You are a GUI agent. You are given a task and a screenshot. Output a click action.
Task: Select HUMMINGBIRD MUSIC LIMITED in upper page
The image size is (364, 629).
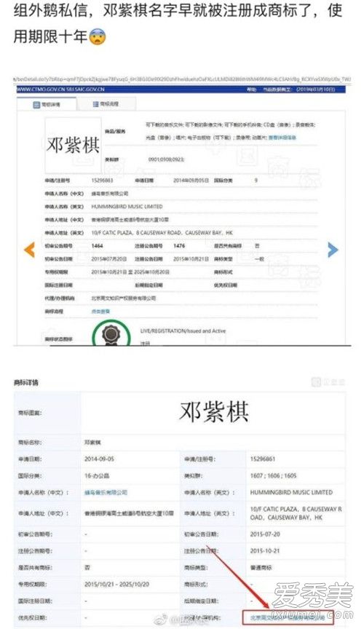(127, 207)
